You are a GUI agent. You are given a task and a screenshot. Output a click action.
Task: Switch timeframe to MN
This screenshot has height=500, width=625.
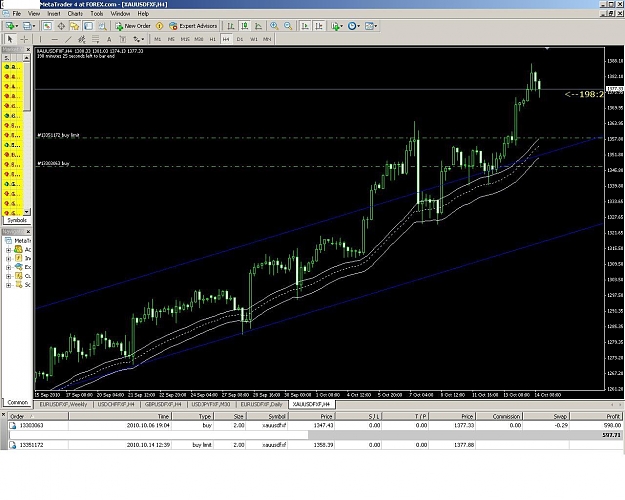click(x=267, y=39)
